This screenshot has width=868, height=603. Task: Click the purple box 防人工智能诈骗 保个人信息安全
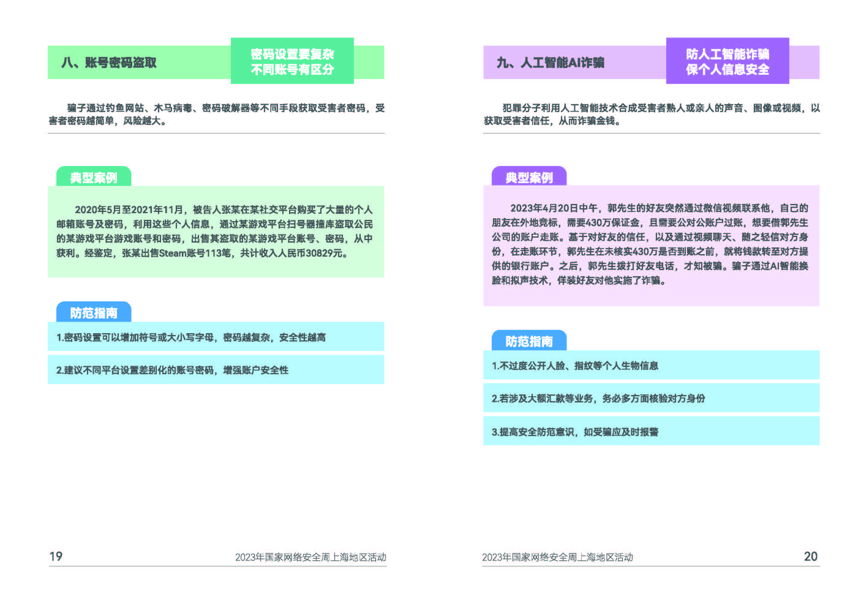click(x=727, y=61)
